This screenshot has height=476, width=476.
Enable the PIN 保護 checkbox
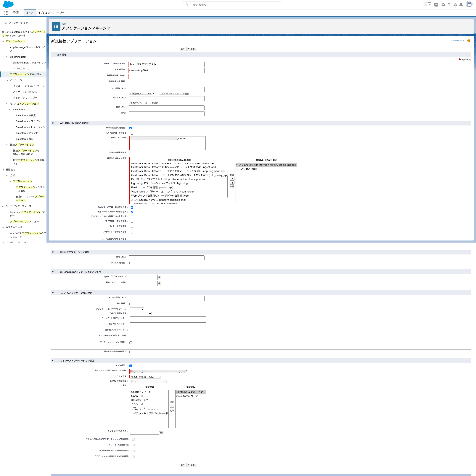[x=131, y=304]
